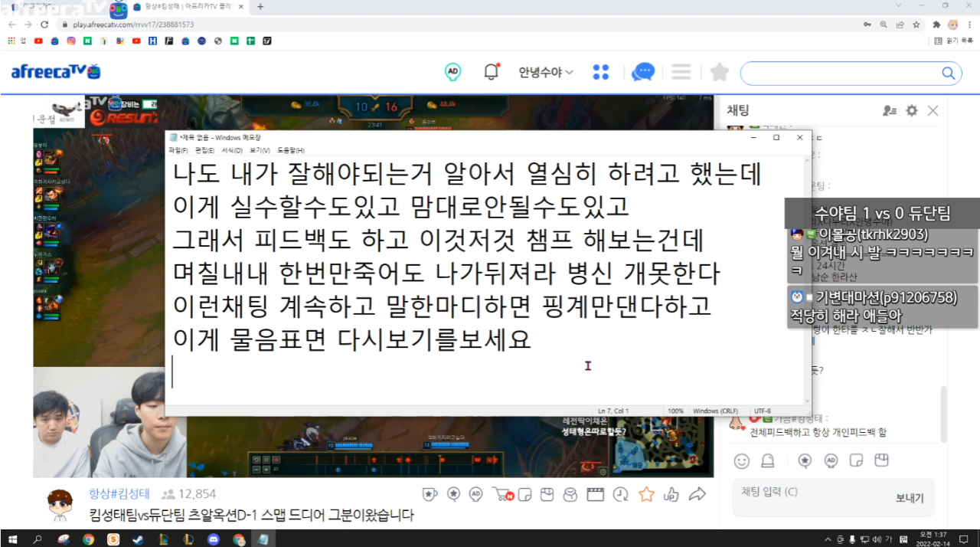Send AD balloon from chat toolbar

coord(831,460)
